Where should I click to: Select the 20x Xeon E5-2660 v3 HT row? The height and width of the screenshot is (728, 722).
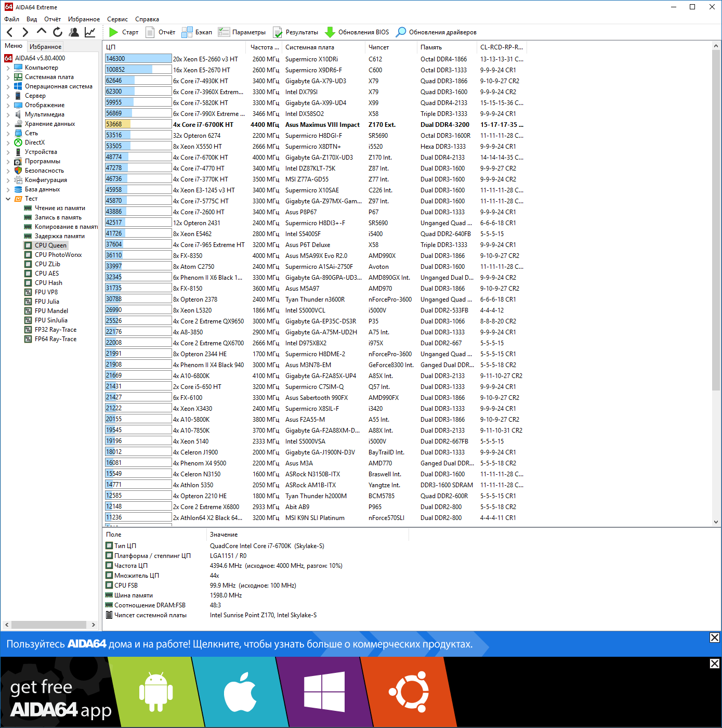coord(314,59)
